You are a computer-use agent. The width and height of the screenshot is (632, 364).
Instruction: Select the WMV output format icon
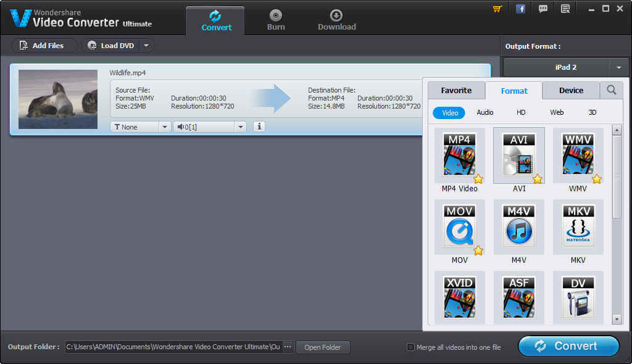point(578,155)
